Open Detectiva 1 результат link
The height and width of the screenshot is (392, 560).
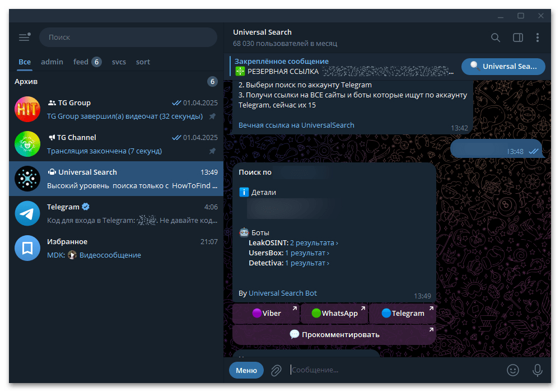(307, 263)
